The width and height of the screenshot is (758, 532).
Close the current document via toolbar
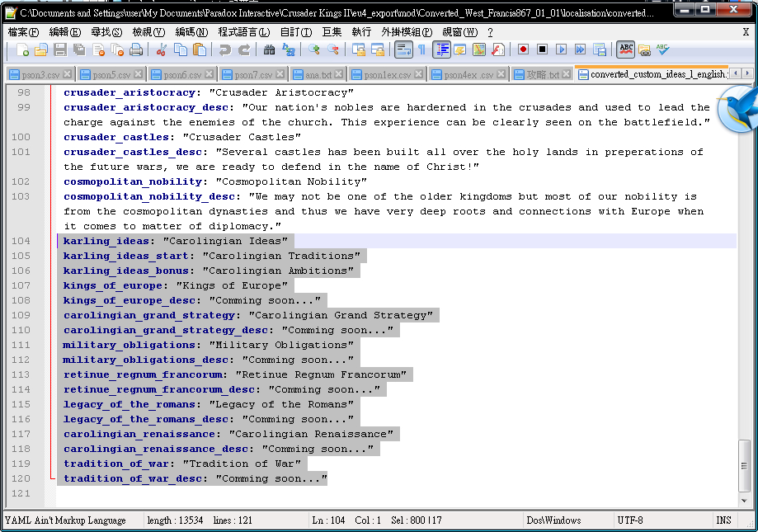click(98, 49)
